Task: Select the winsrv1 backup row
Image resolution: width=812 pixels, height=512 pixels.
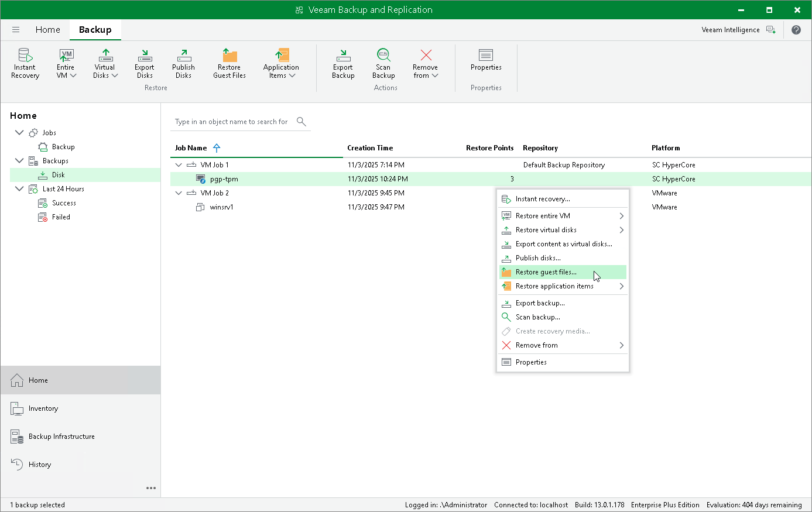Action: point(491,207)
